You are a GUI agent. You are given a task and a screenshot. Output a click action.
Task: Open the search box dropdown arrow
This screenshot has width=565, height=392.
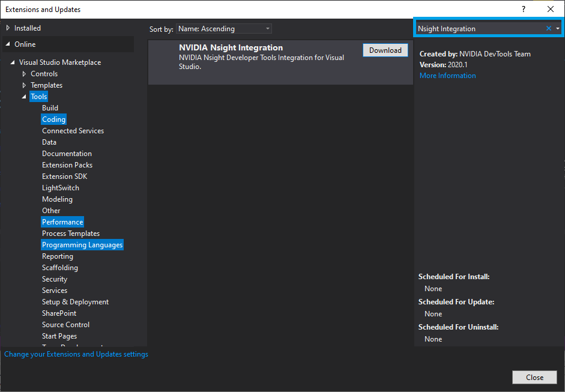(x=557, y=28)
